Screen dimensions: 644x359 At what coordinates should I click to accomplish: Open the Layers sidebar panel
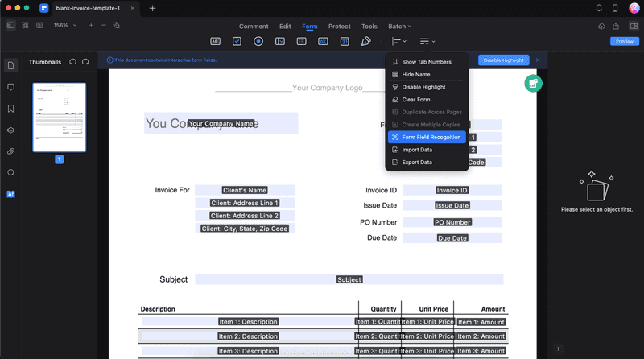pos(11,130)
